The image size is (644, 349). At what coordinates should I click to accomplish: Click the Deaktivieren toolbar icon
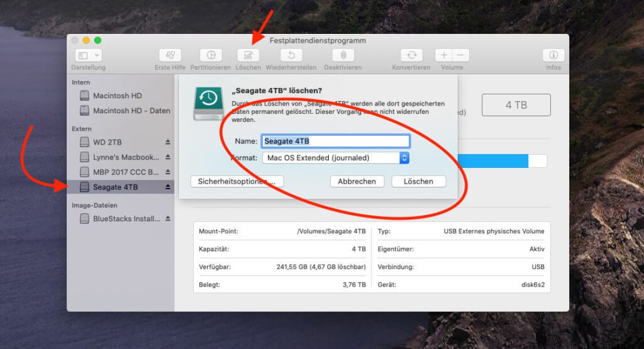343,55
